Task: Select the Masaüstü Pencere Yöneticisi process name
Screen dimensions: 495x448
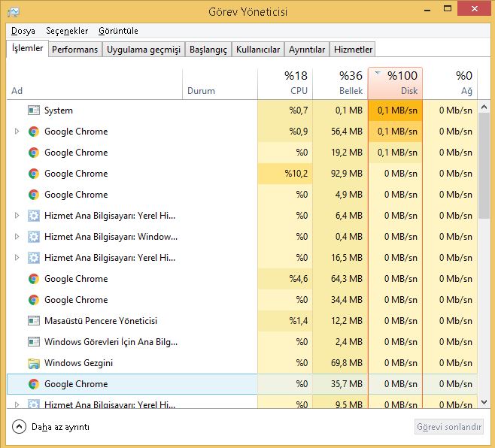Action: 101,321
